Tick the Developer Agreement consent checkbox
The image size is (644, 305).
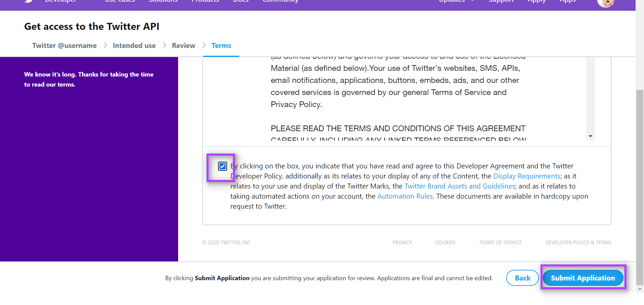coord(222,166)
